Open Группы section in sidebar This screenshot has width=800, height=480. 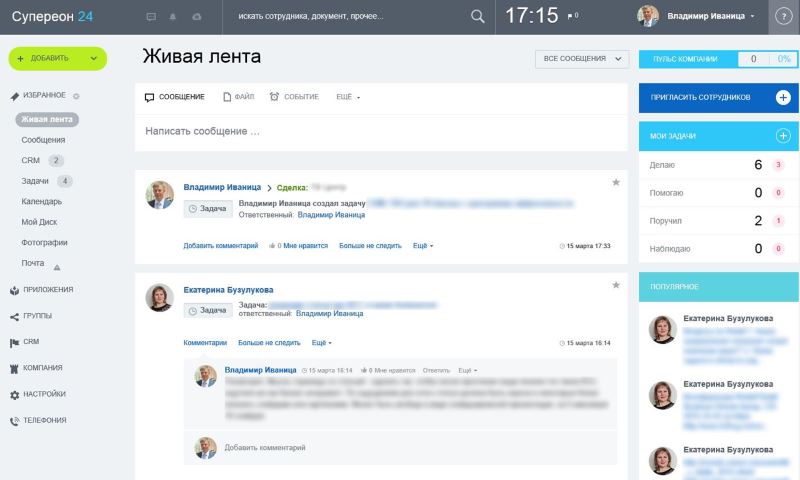pos(31,316)
